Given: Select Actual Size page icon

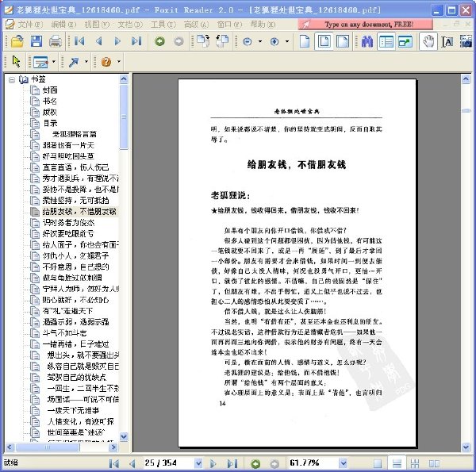Looking at the screenshot, I should click(305, 41).
